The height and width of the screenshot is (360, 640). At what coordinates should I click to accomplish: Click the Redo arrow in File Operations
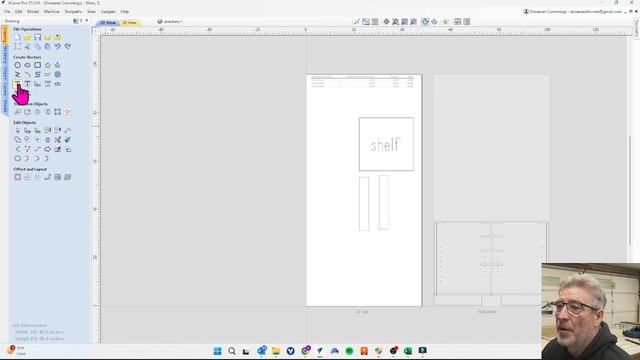coord(68,47)
